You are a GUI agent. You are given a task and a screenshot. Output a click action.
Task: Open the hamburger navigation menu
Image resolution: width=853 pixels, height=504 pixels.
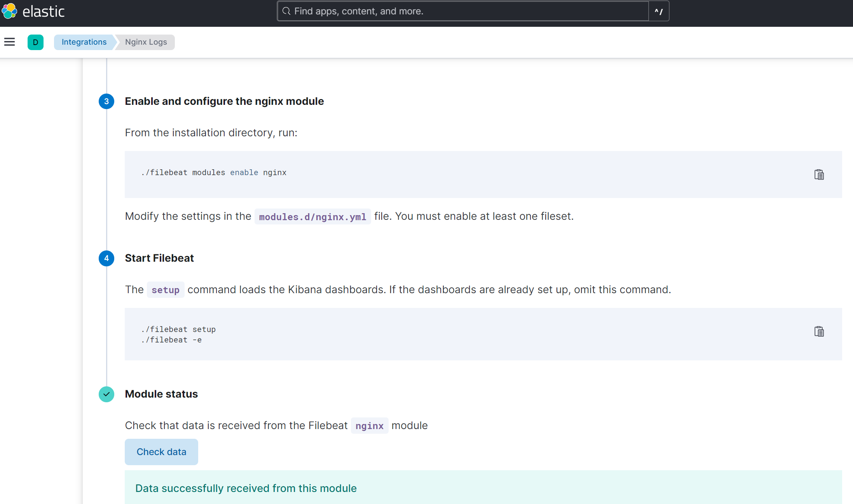[x=9, y=42]
